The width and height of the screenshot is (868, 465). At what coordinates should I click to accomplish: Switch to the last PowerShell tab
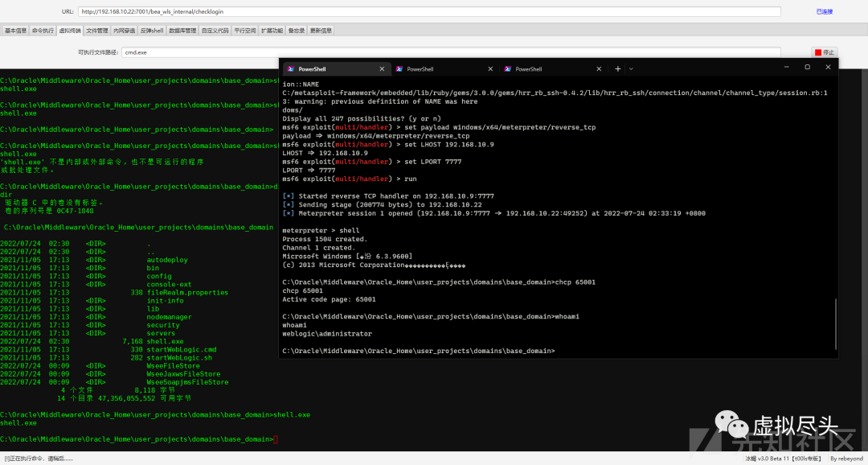point(551,68)
